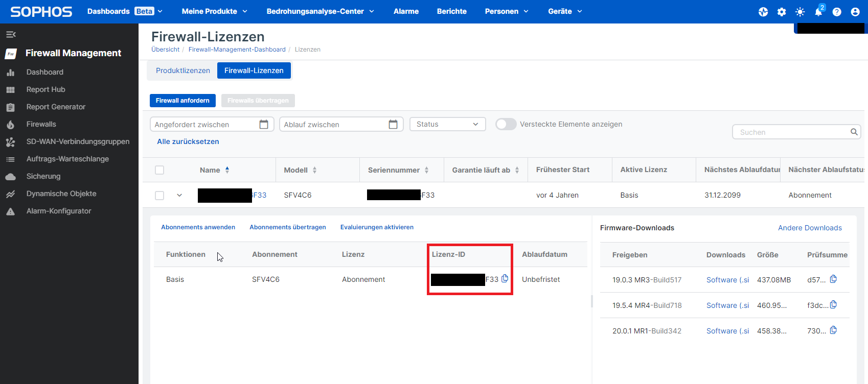Open the Meine Produkte menu
868x384 pixels.
tap(215, 11)
